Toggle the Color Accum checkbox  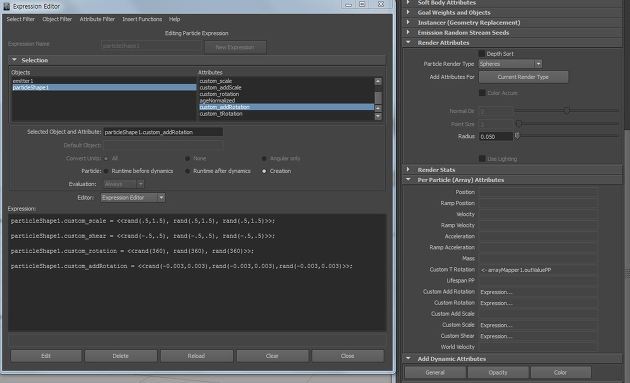pyautogui.click(x=482, y=93)
